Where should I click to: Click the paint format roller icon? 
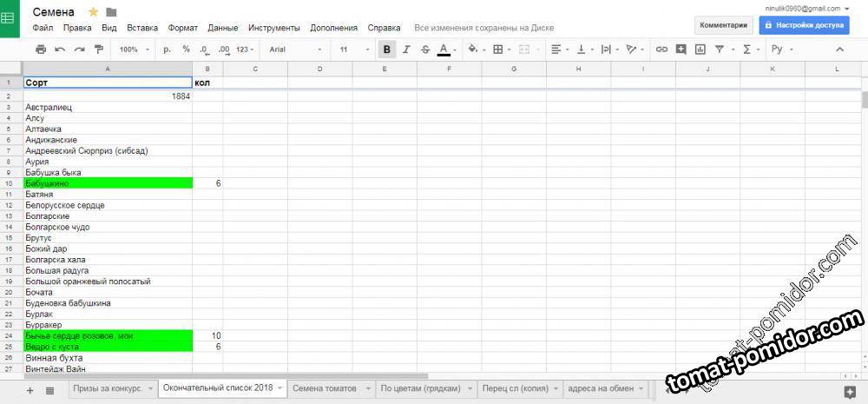point(99,50)
